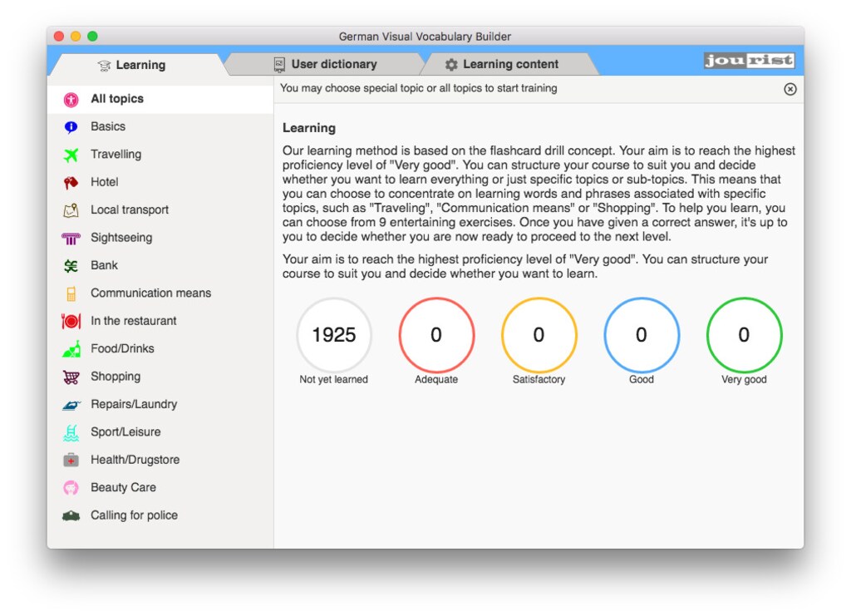Click the All topics accessibility icon
The width and height of the screenshot is (851, 616).
pyautogui.click(x=71, y=99)
